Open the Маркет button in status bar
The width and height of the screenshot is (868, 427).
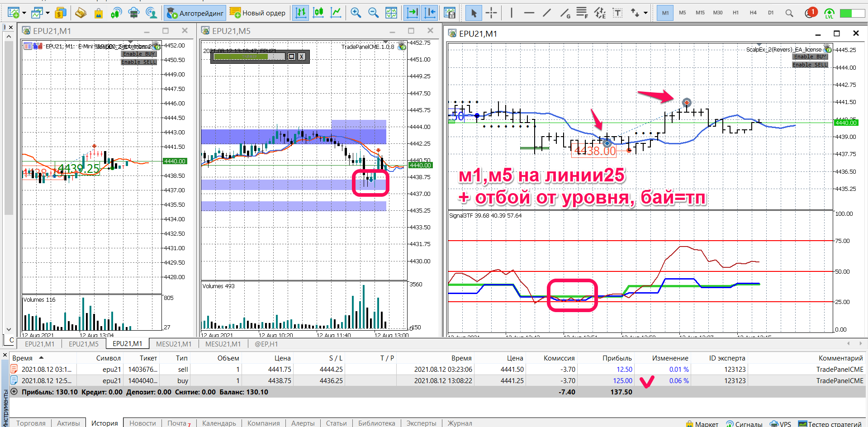(x=702, y=424)
